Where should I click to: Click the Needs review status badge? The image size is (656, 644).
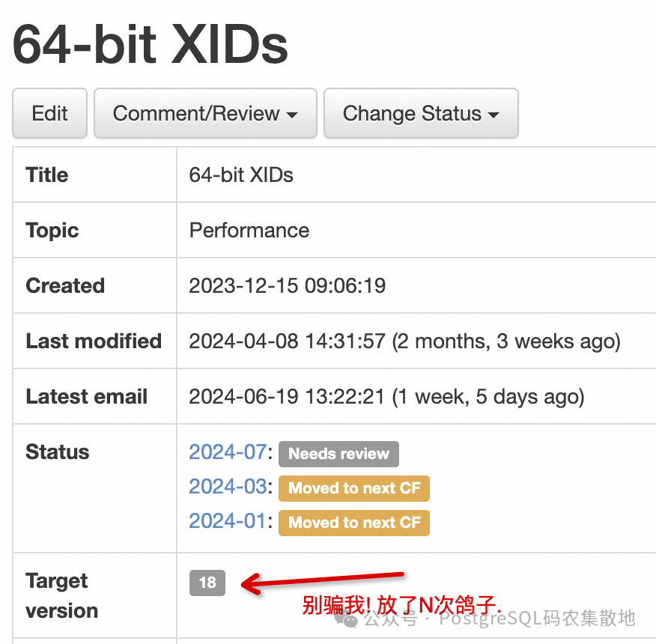click(x=339, y=454)
